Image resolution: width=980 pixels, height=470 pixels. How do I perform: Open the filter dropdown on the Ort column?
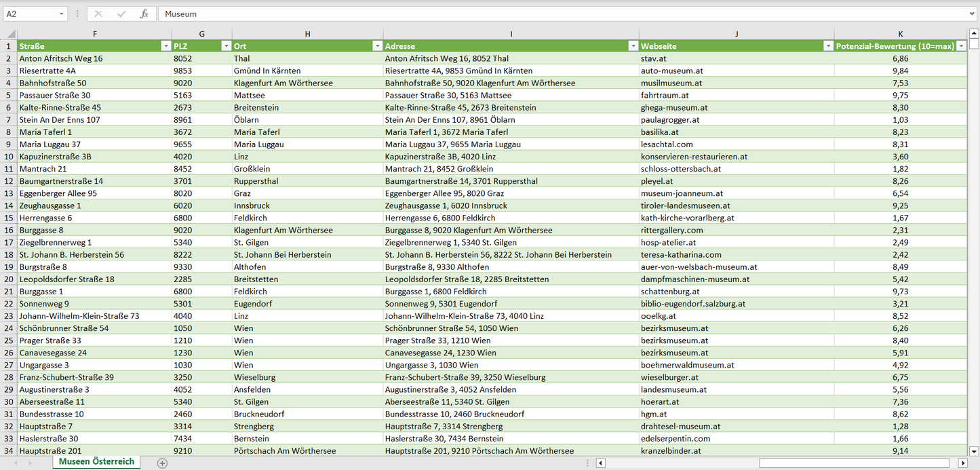pyautogui.click(x=378, y=45)
